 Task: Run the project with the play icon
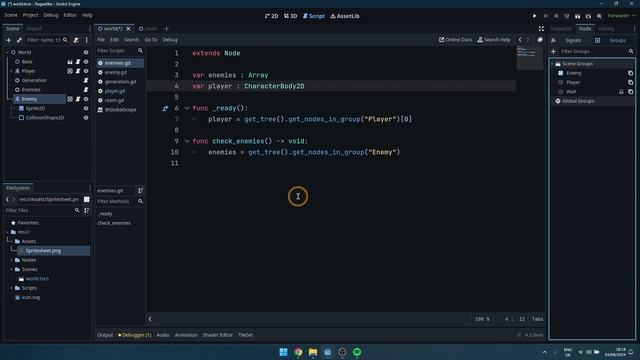[534, 16]
